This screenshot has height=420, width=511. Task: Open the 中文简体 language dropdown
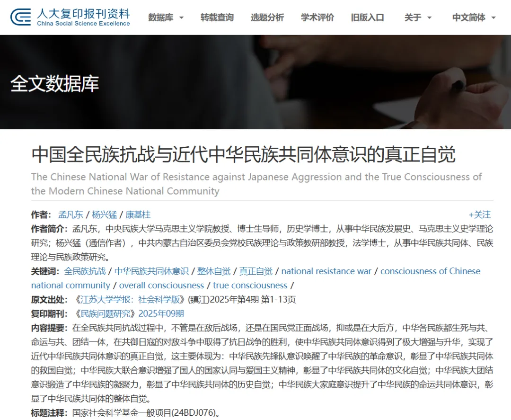[x=474, y=18]
